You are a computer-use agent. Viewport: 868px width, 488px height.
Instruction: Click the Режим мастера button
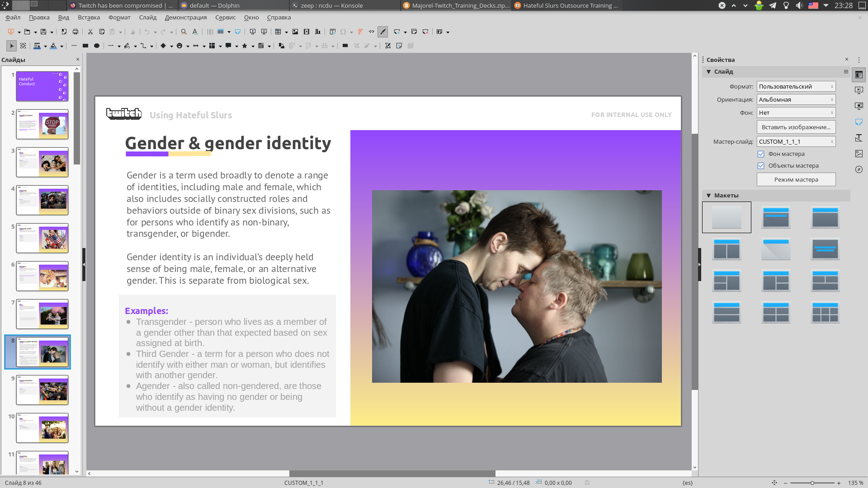tap(796, 179)
